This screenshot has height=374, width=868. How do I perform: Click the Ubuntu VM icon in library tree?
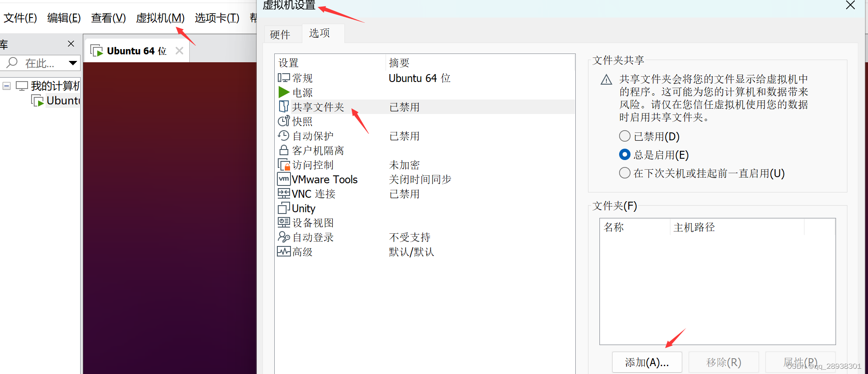point(38,100)
